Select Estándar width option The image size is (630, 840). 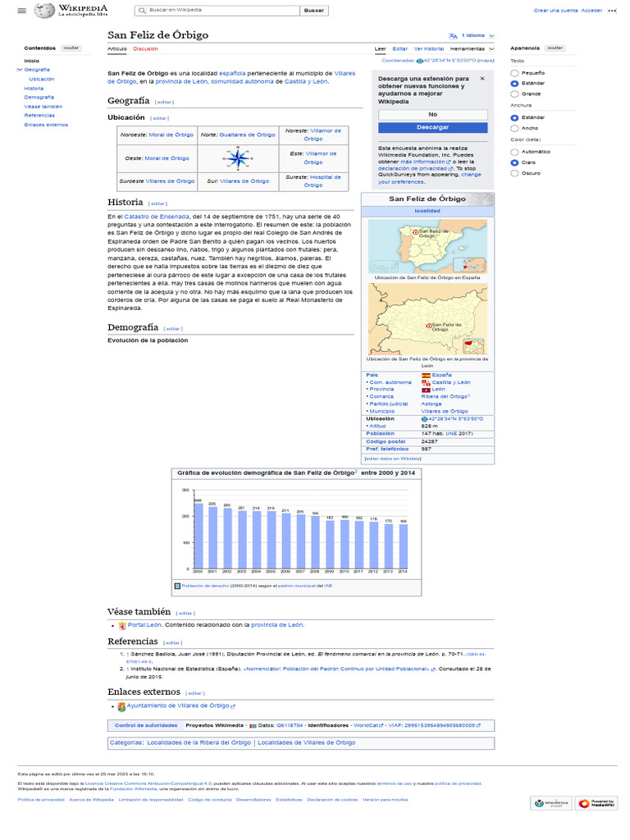pyautogui.click(x=514, y=118)
